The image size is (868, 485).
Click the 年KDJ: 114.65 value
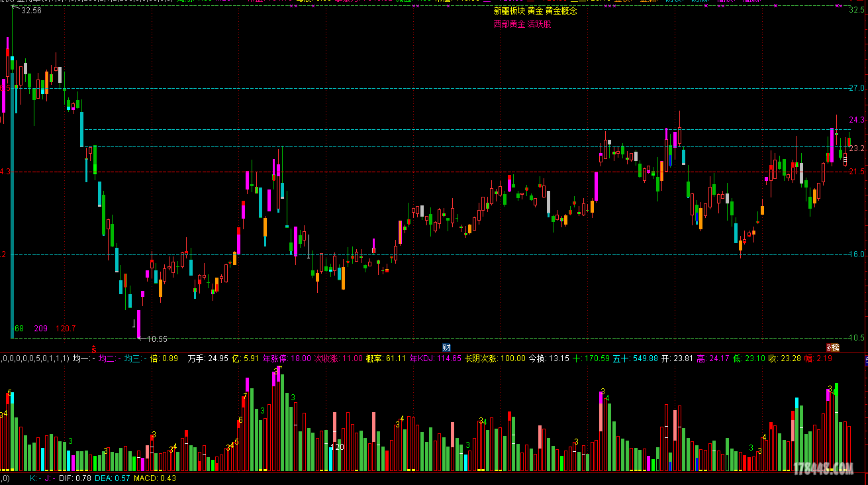click(435, 358)
